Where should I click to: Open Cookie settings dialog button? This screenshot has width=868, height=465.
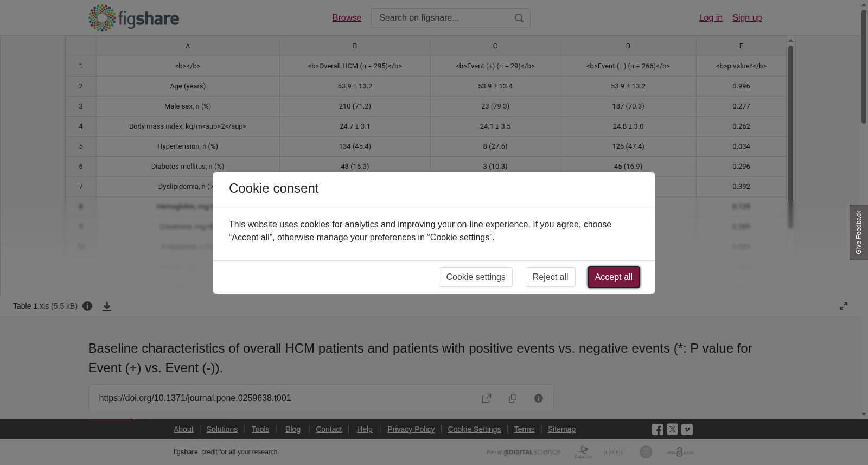476,277
